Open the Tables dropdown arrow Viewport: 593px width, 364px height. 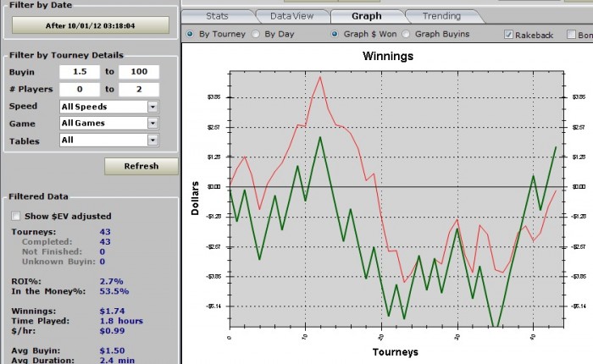[152, 141]
